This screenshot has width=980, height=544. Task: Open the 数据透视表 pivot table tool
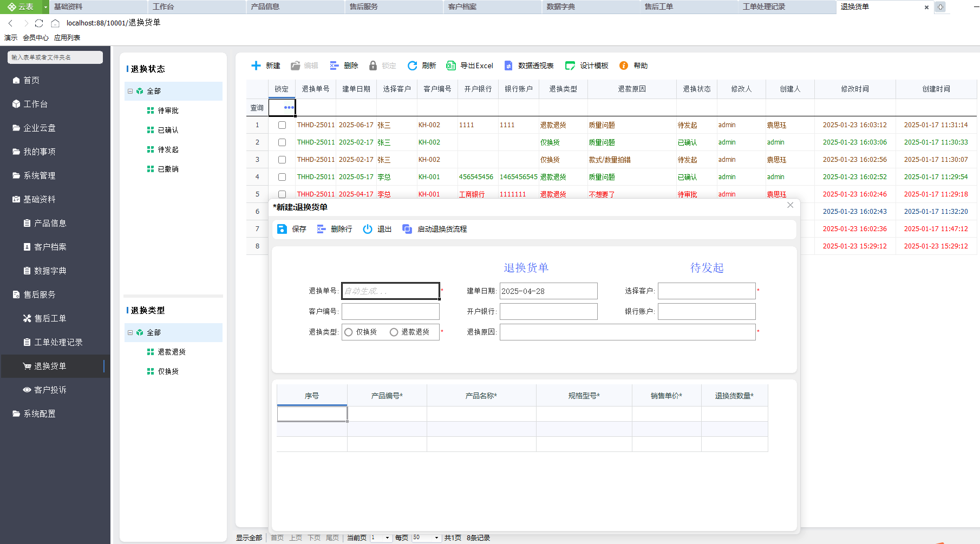pyautogui.click(x=508, y=65)
